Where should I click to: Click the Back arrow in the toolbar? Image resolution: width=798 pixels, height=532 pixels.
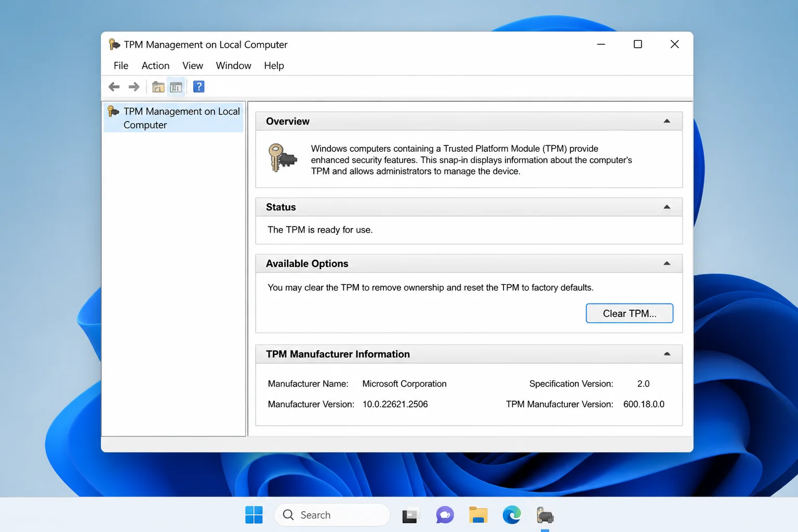coord(114,87)
